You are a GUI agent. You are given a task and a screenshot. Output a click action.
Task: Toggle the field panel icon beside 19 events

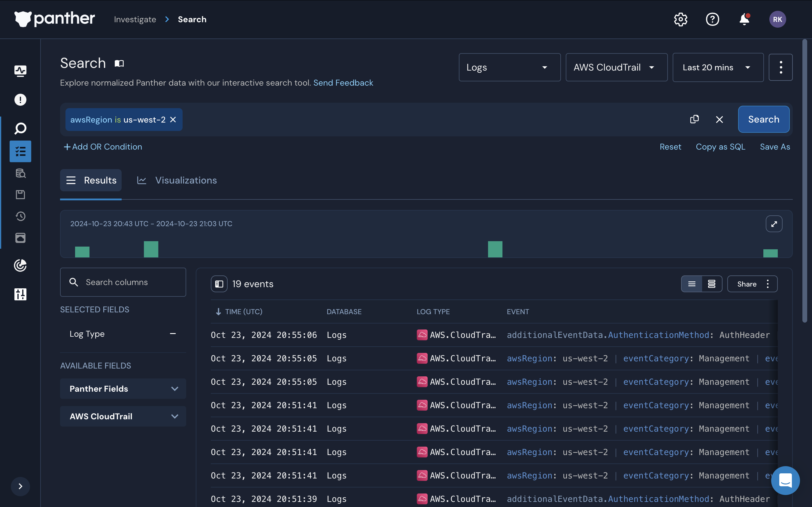click(219, 284)
